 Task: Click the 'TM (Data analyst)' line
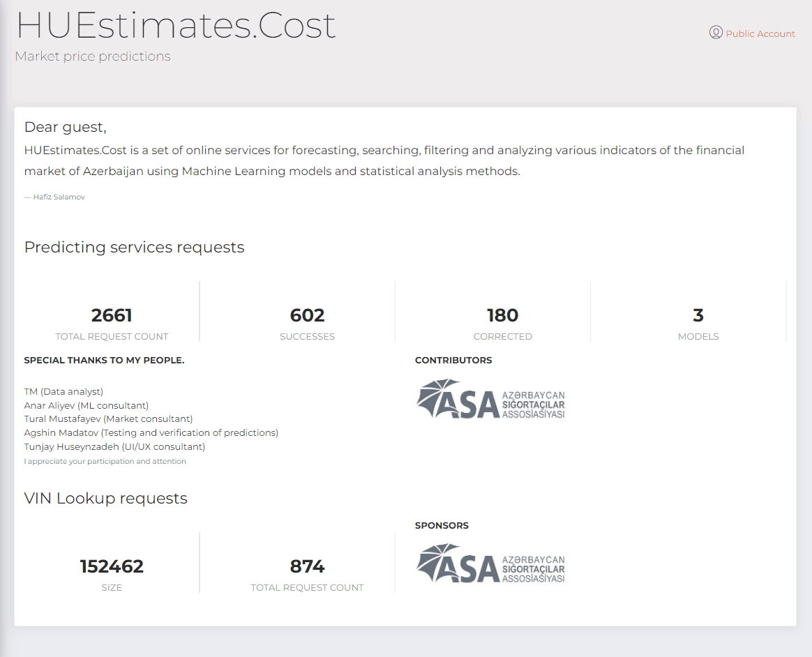click(x=63, y=392)
